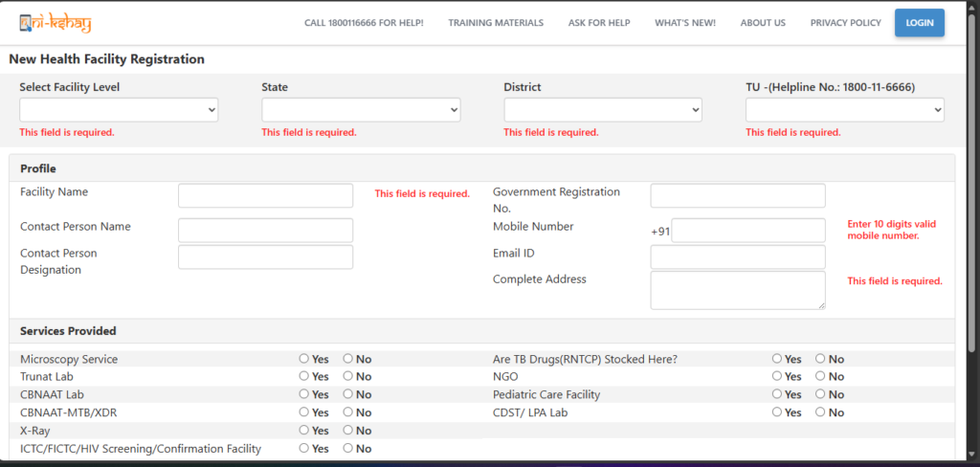This screenshot has height=467, width=980.
Task: Select Yes for Microscopy Service
Action: click(304, 359)
